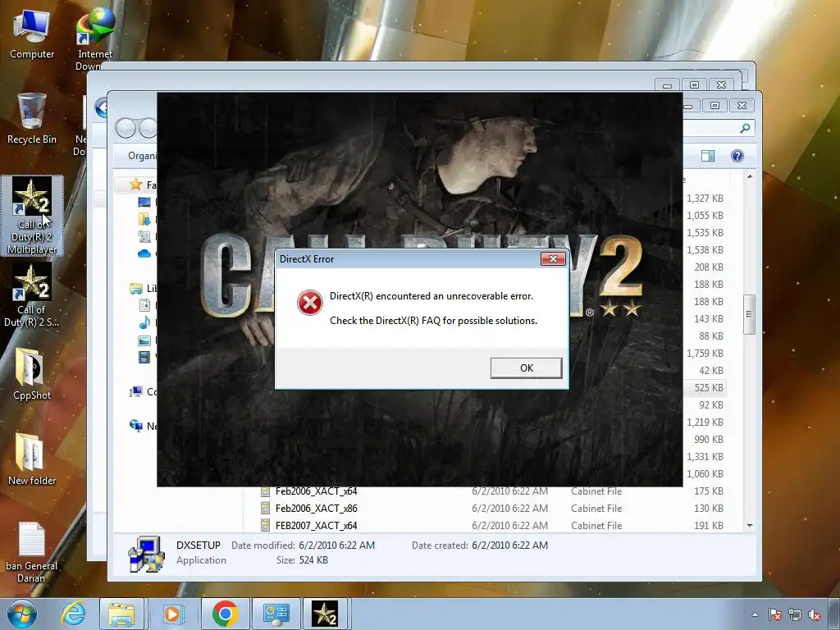
Task: Open the Recycle Bin desktop icon
Action: pos(32,118)
